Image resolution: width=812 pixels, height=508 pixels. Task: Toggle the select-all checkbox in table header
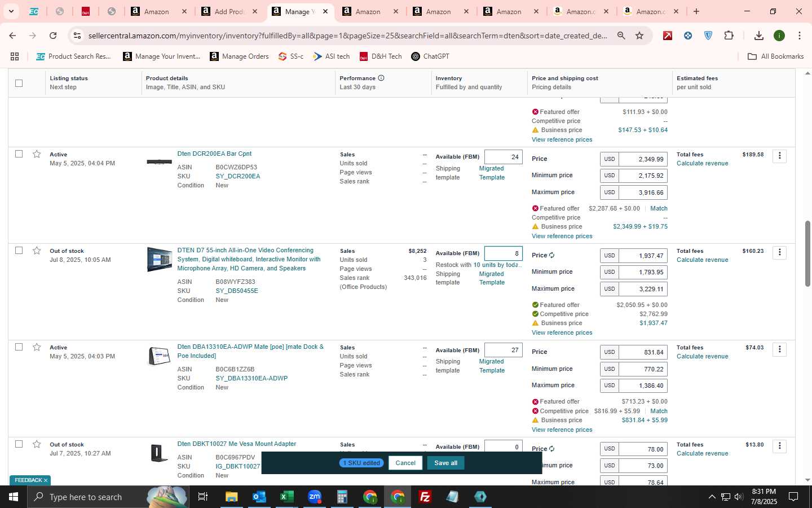[19, 83]
